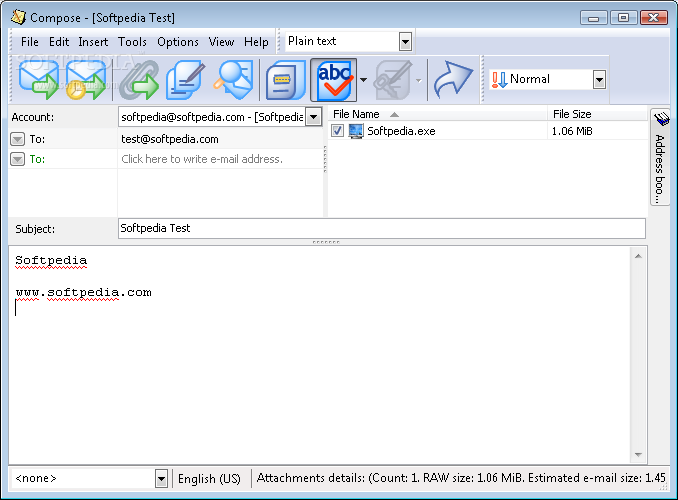Open the Plain text format dropdown
Viewport: 678px width, 500px height.
[x=405, y=42]
